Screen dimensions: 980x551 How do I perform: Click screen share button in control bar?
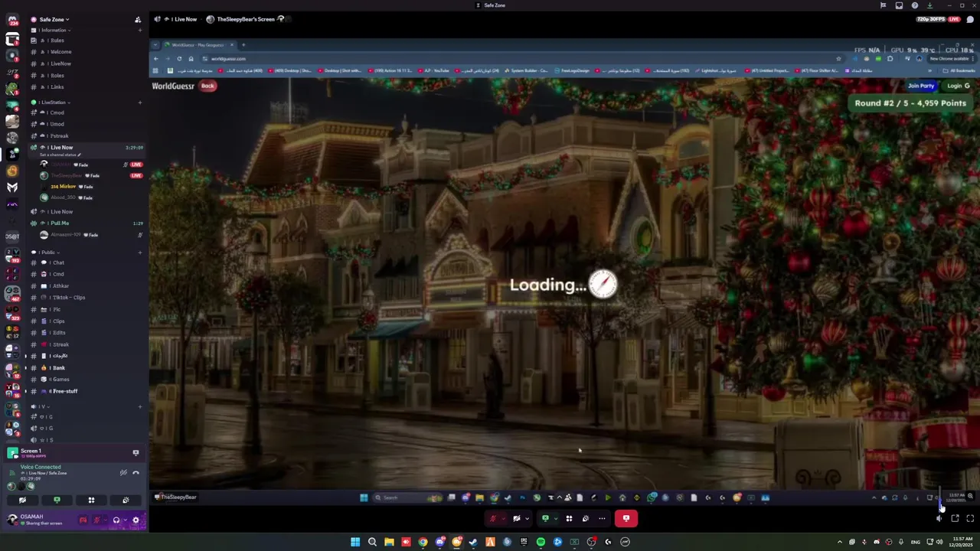[545, 519]
